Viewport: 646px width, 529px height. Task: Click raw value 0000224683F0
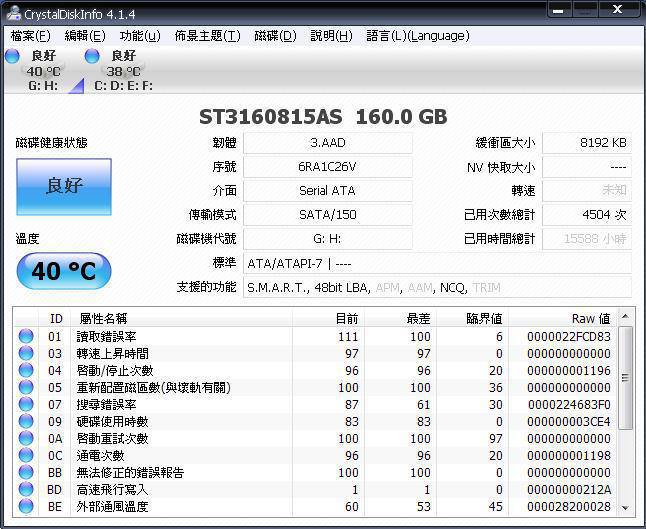569,405
